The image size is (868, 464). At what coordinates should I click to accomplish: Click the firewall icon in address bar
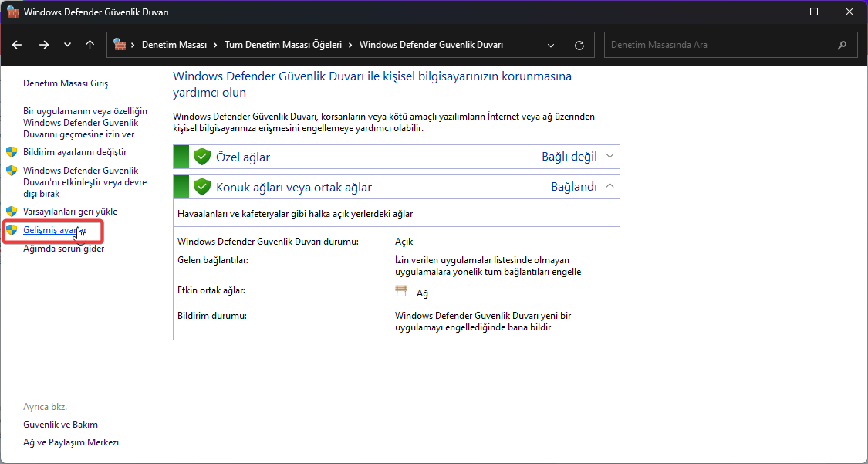120,45
